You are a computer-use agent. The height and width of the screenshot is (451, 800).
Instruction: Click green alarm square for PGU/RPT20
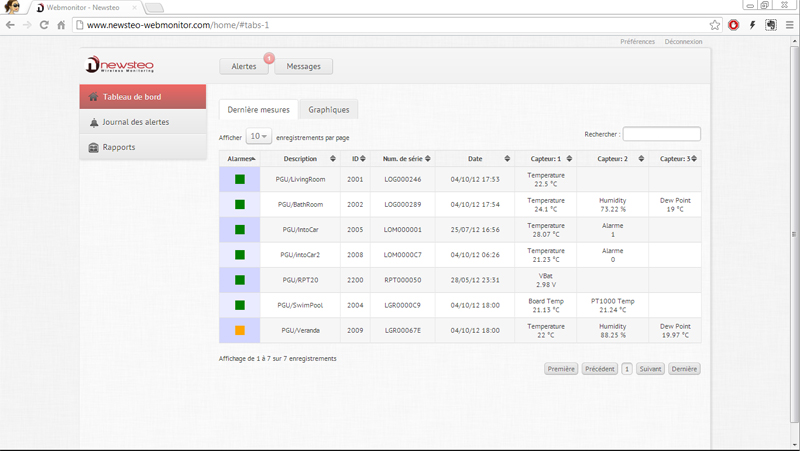coord(240,280)
